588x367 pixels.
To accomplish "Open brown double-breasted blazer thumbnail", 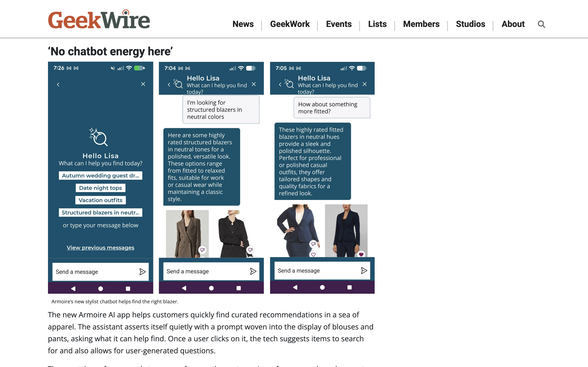I will click(187, 234).
